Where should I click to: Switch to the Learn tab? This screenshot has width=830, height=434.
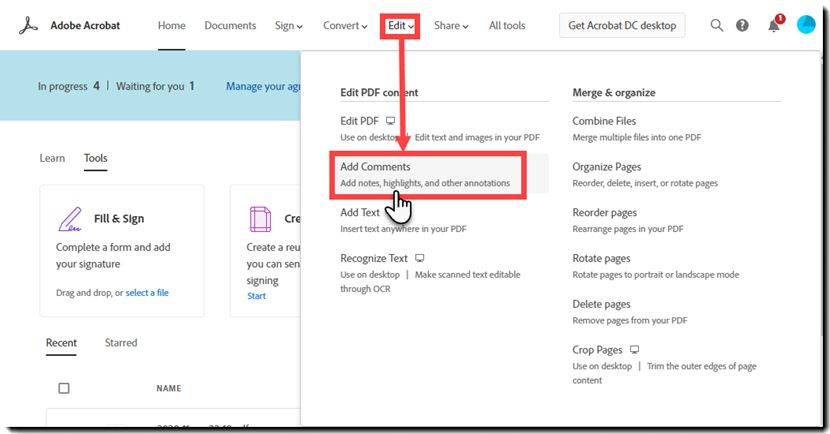coord(52,158)
